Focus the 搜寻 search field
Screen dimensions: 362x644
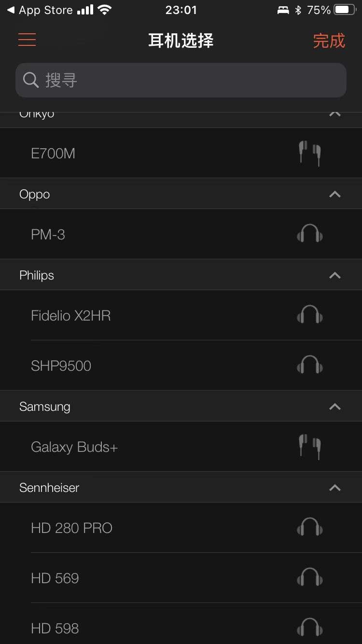(193, 80)
